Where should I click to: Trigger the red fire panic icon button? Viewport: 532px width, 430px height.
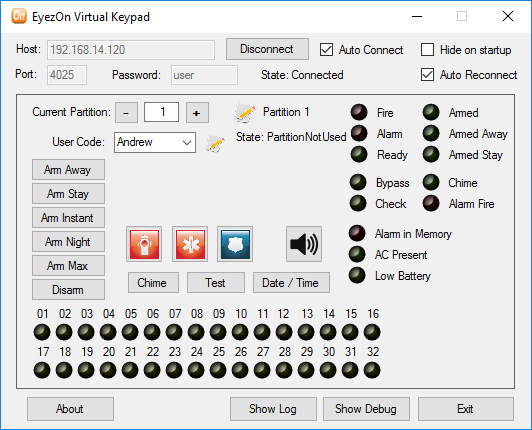(144, 244)
